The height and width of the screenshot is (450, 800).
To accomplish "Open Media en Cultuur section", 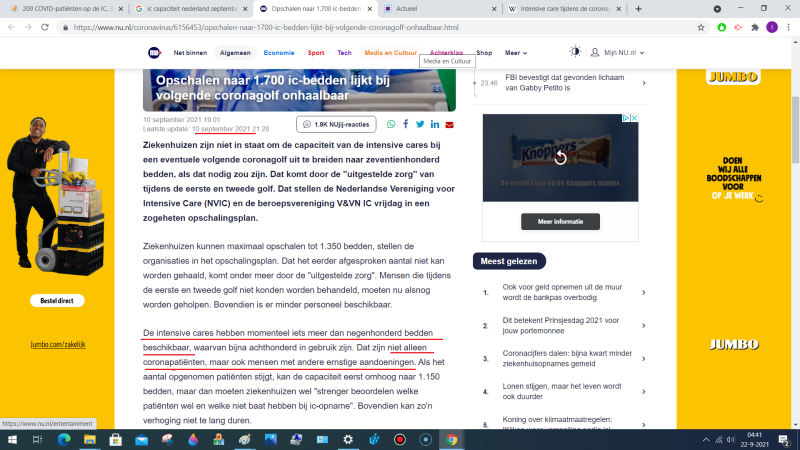I will [390, 53].
